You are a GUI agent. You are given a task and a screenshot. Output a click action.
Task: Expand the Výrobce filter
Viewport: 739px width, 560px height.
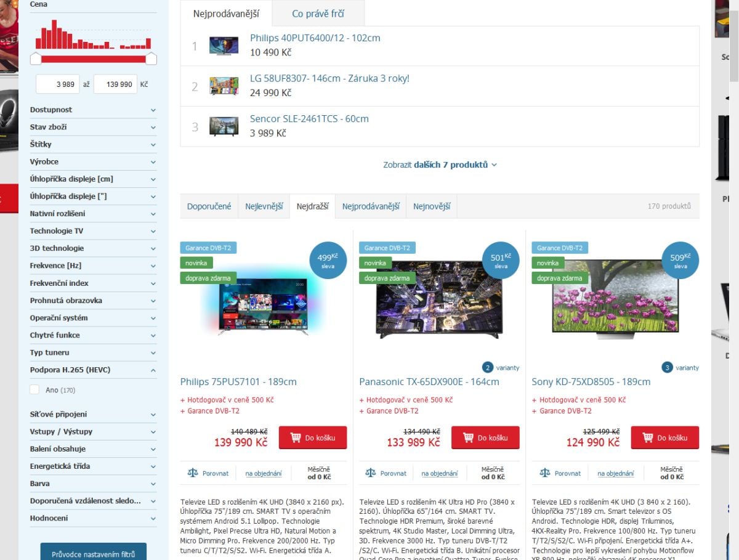93,162
